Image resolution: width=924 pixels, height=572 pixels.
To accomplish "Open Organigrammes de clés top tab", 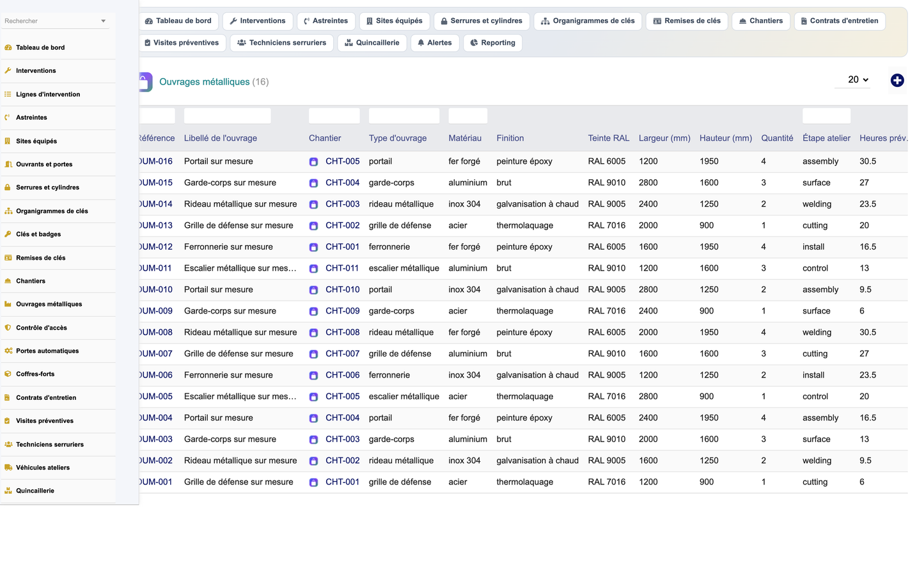I will pos(588,21).
